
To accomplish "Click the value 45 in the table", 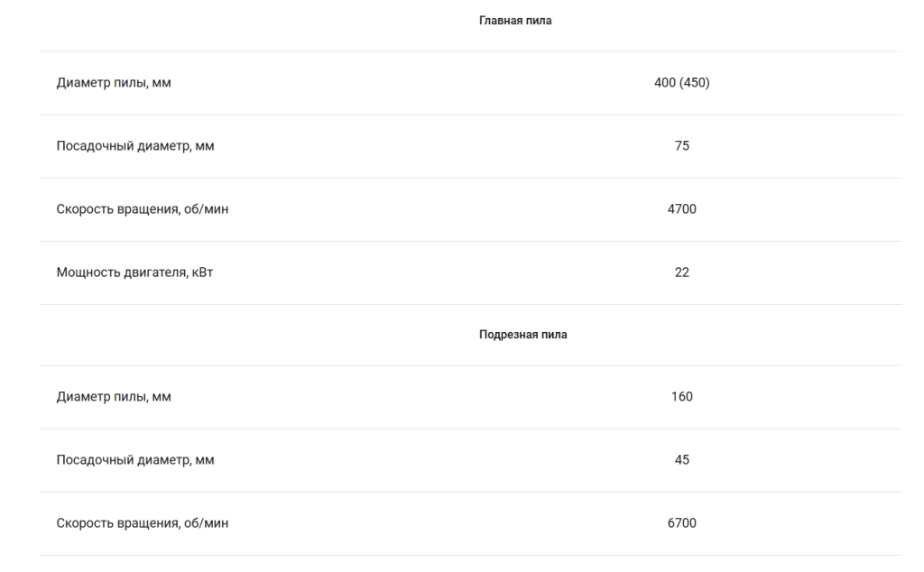I will click(x=682, y=460).
